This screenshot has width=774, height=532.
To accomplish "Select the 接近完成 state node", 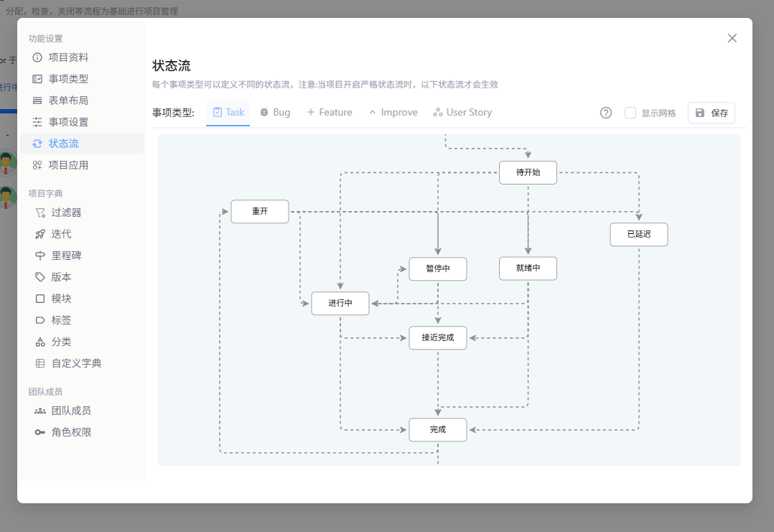I will pyautogui.click(x=438, y=337).
